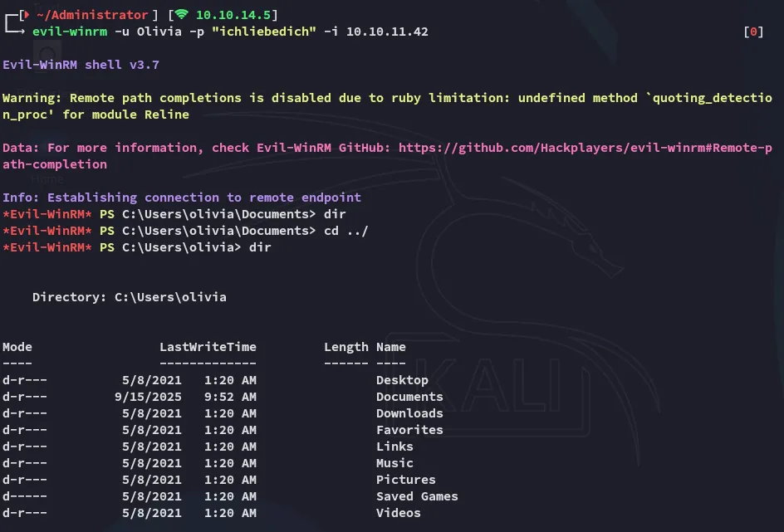Select the Saved Games directory entry
The width and height of the screenshot is (784, 532).
pos(417,496)
